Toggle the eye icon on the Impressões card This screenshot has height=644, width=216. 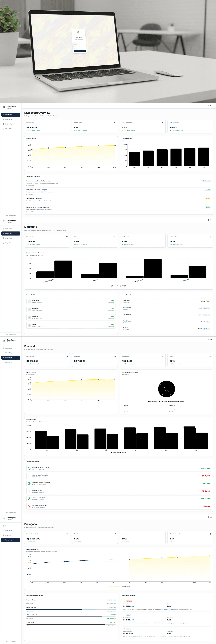67,237
